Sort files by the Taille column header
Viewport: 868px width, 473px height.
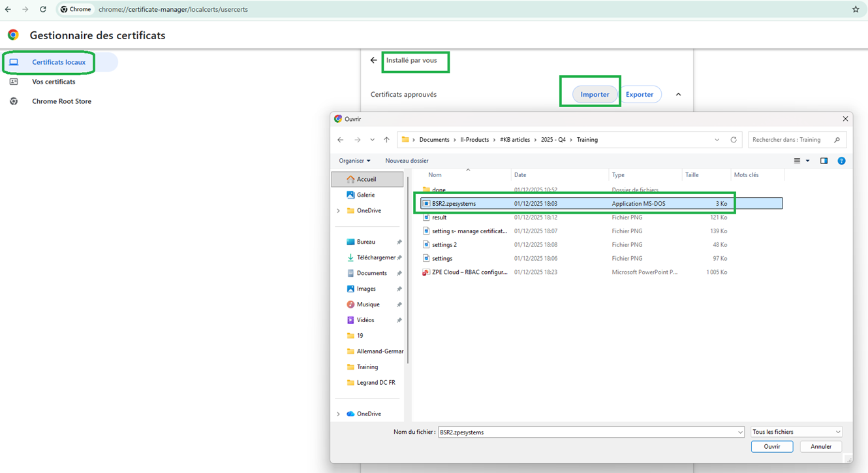pos(706,175)
